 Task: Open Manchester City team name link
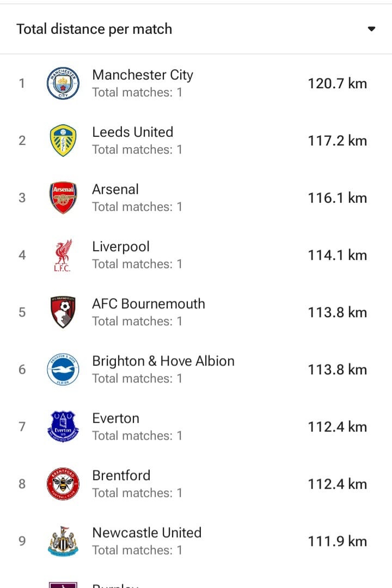(x=143, y=75)
